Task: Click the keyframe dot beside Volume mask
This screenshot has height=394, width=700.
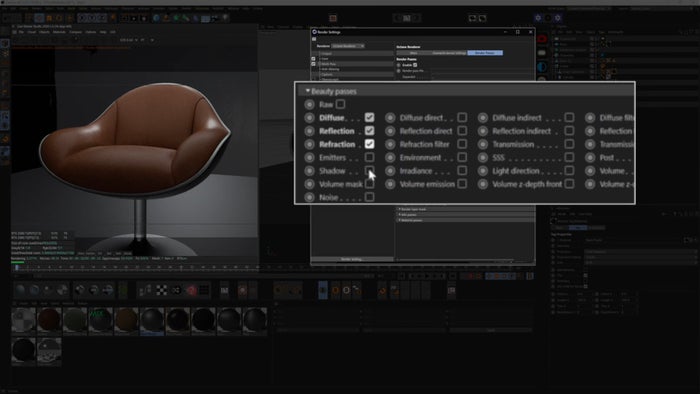Action: pos(309,184)
